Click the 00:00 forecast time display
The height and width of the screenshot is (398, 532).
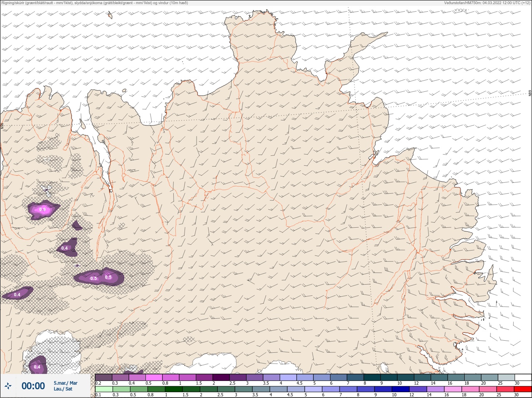pyautogui.click(x=33, y=386)
